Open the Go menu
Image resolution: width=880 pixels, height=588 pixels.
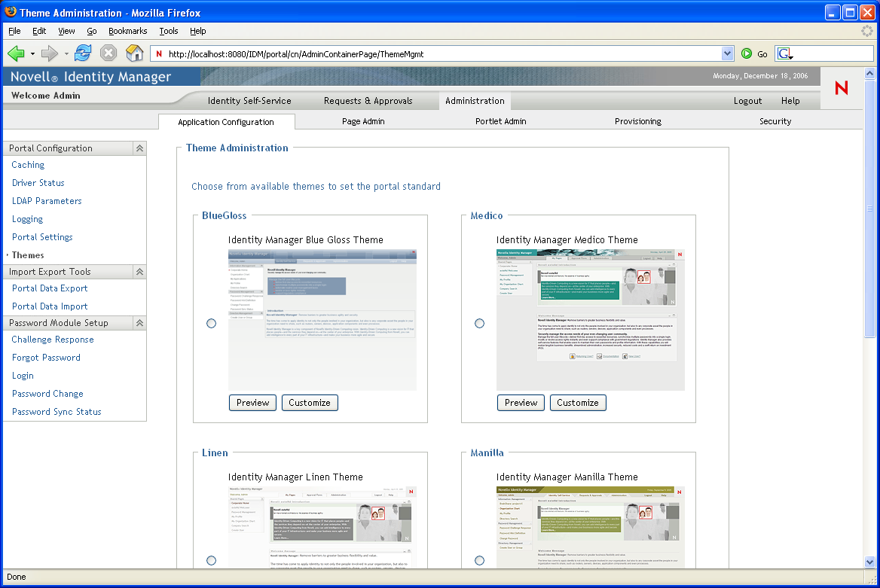[x=91, y=31]
